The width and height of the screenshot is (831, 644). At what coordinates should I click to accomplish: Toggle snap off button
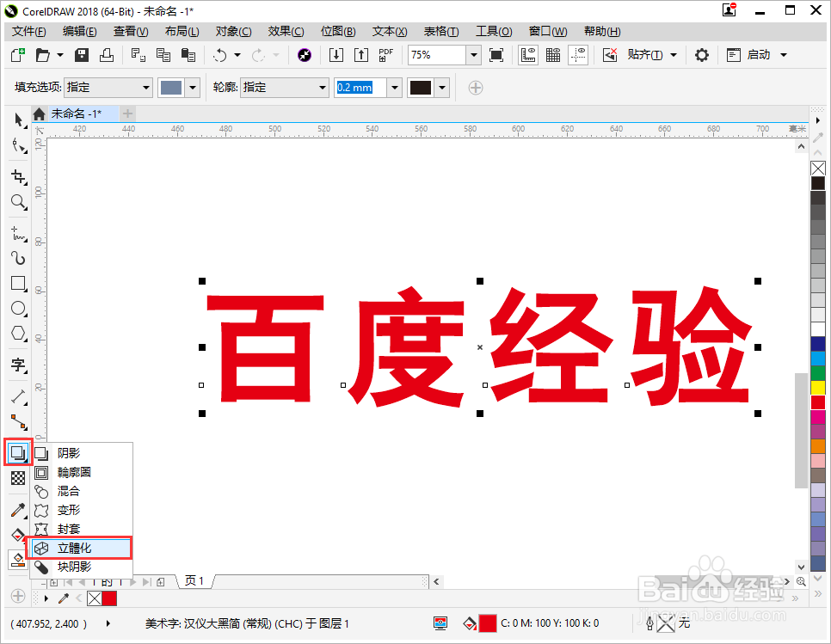(610, 54)
